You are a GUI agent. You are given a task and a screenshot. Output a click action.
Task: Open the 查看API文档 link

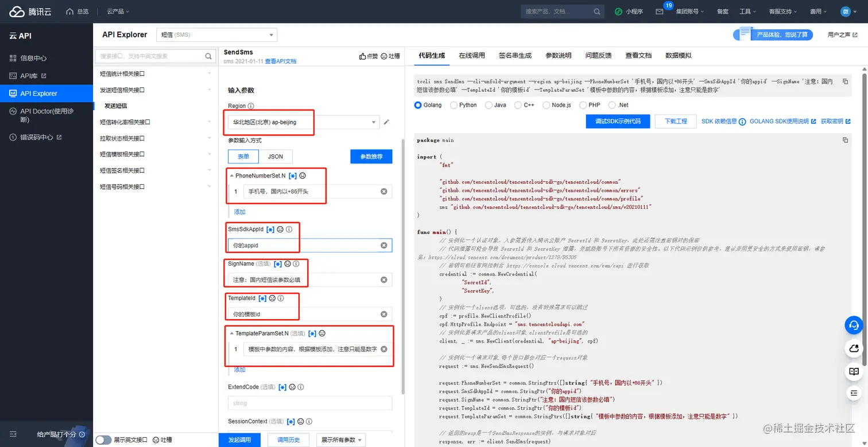[281, 61]
